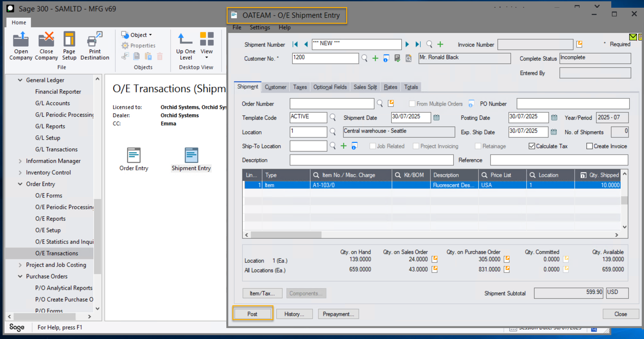Collapse the Purchase Orders tree node
Image resolution: width=644 pixels, height=339 pixels.
(20, 276)
